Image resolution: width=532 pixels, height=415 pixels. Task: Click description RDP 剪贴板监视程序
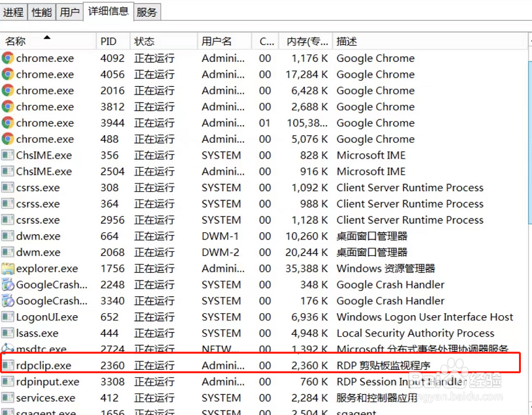tap(383, 365)
